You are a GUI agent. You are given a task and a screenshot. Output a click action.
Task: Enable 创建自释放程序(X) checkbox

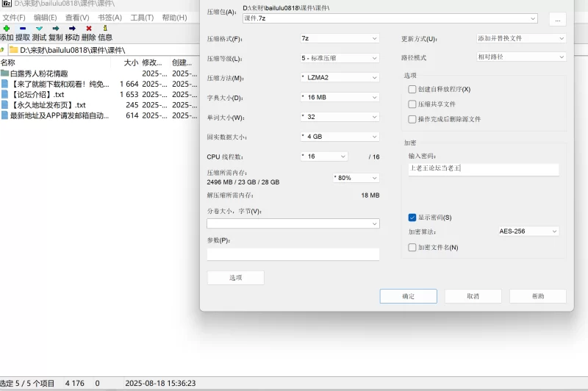point(412,89)
